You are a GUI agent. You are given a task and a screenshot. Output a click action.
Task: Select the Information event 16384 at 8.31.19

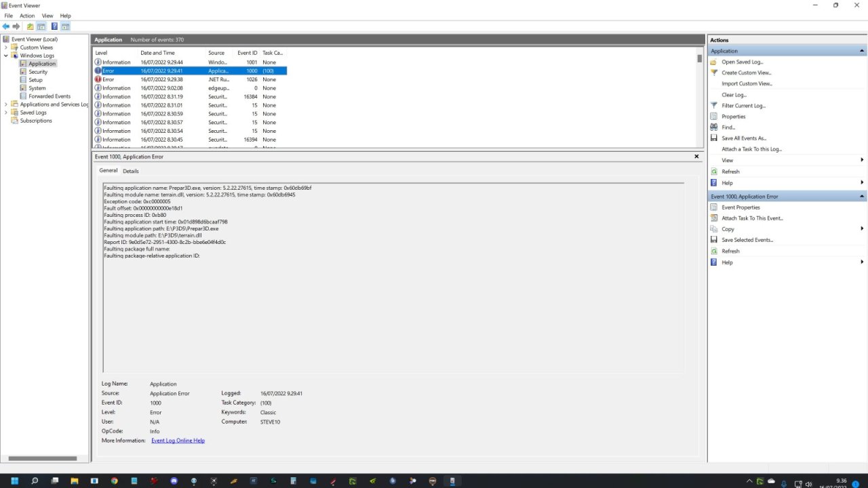[190, 96]
